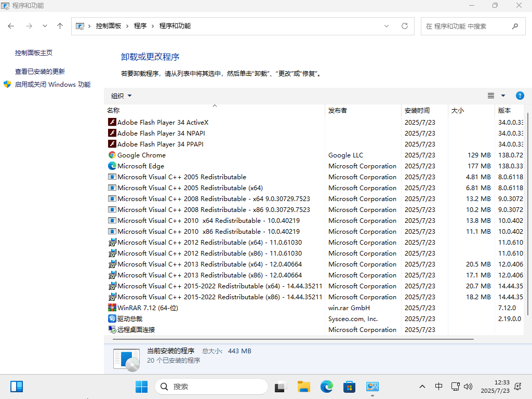Open 启用或关闭 Windows 功能 link
This screenshot has width=532, height=399.
click(52, 84)
